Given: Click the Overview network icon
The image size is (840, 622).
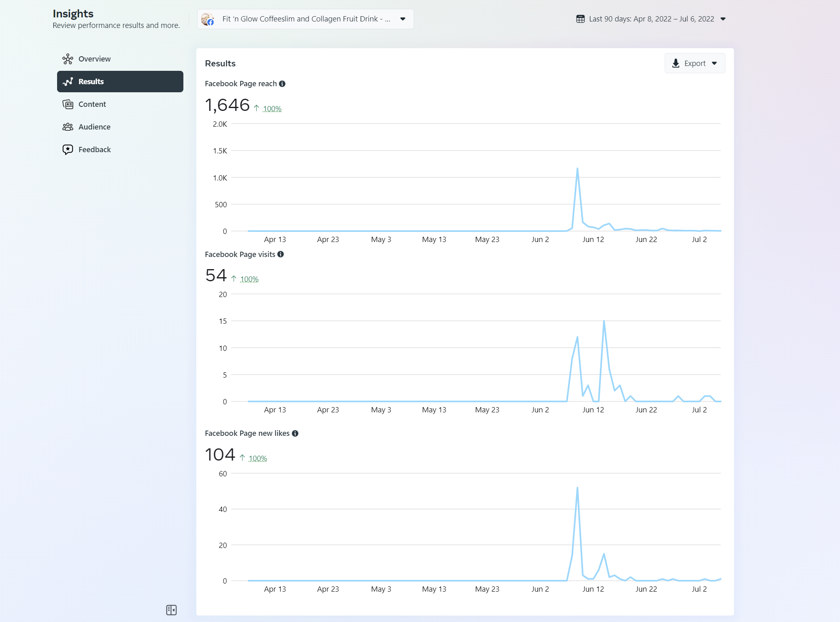Looking at the screenshot, I should tap(68, 59).
